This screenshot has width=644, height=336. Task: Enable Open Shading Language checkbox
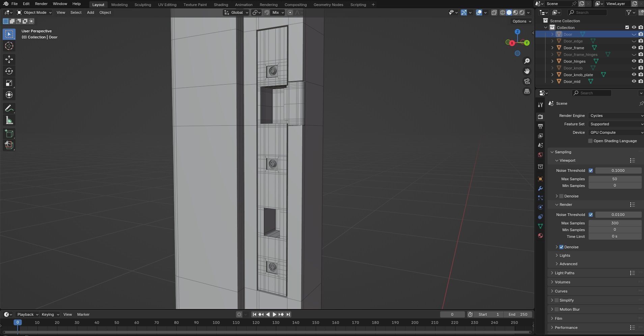coord(590,141)
